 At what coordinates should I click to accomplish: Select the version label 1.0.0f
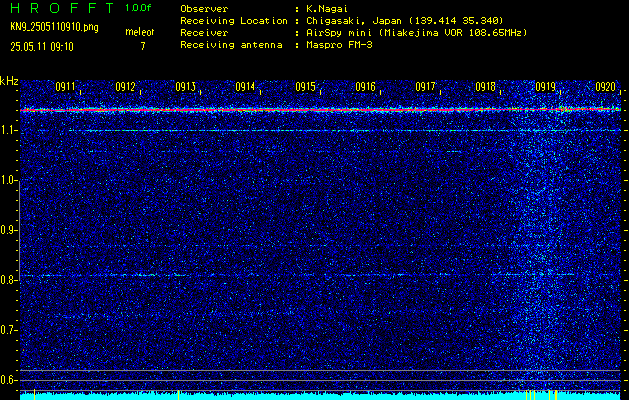(138, 8)
